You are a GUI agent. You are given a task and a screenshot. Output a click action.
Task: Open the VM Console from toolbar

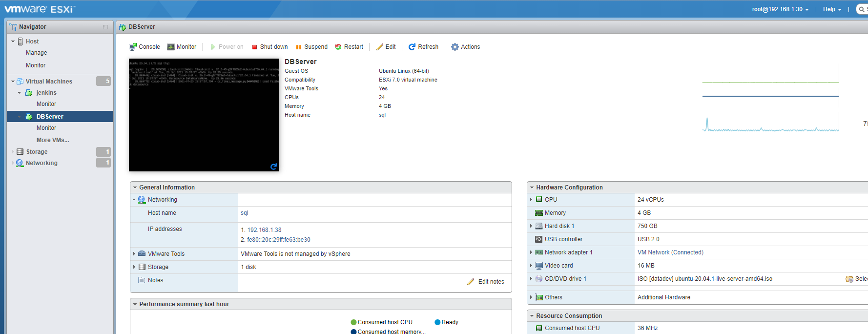[x=145, y=47]
